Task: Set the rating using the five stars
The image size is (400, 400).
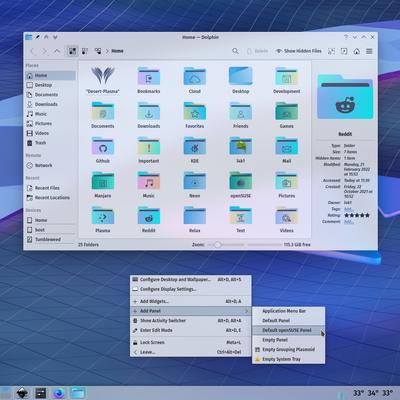Action: [357, 215]
